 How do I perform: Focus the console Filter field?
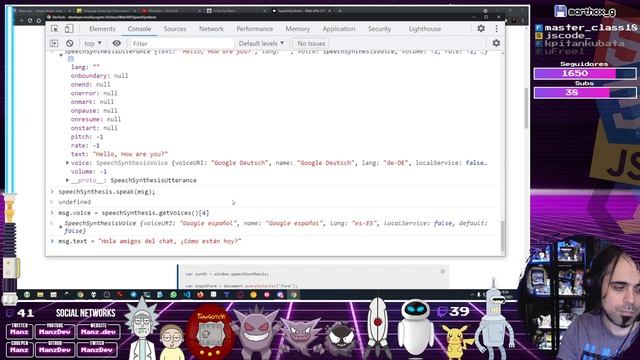182,43
